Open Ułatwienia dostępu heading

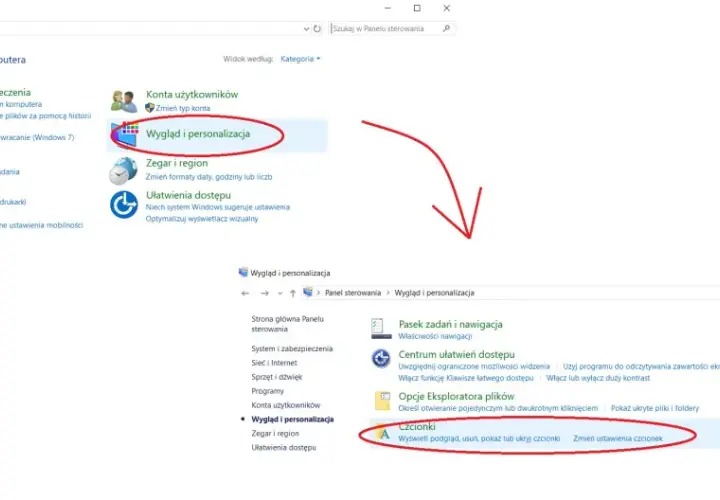pos(188,195)
